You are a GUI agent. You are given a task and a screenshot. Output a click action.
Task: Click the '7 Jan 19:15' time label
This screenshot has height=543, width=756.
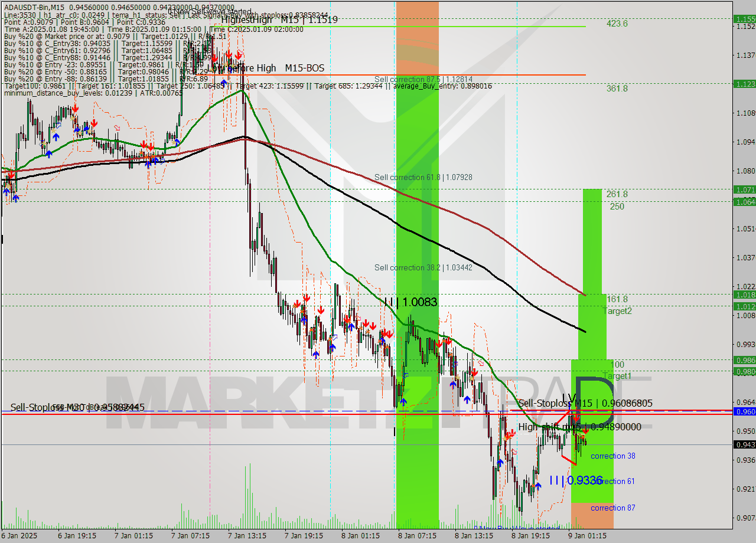[304, 536]
